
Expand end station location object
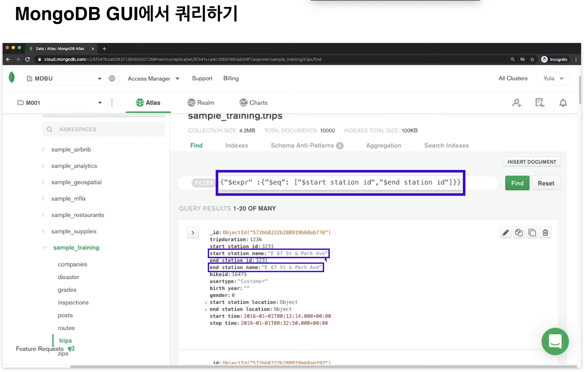point(206,310)
